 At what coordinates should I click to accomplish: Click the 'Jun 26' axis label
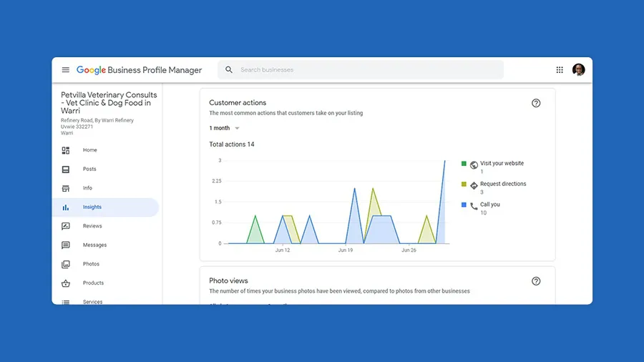click(x=409, y=250)
